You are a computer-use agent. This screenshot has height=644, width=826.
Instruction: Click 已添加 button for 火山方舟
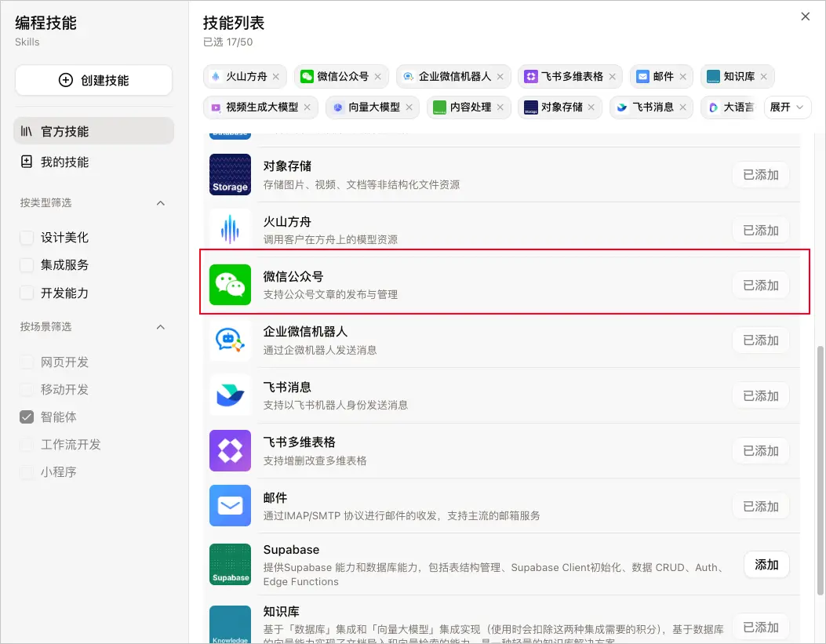pos(761,230)
